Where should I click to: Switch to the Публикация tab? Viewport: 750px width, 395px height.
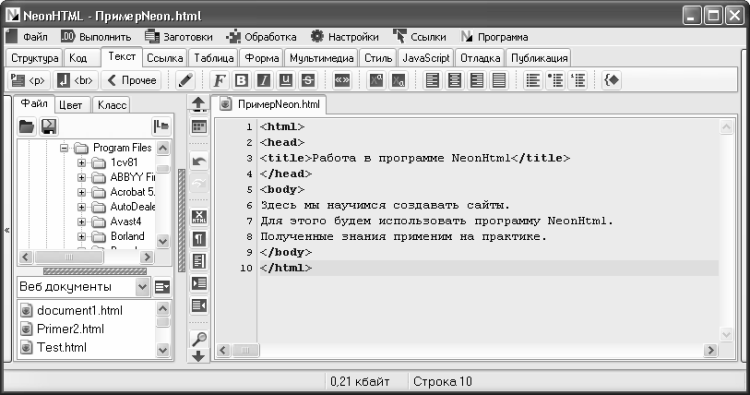pyautogui.click(x=539, y=58)
